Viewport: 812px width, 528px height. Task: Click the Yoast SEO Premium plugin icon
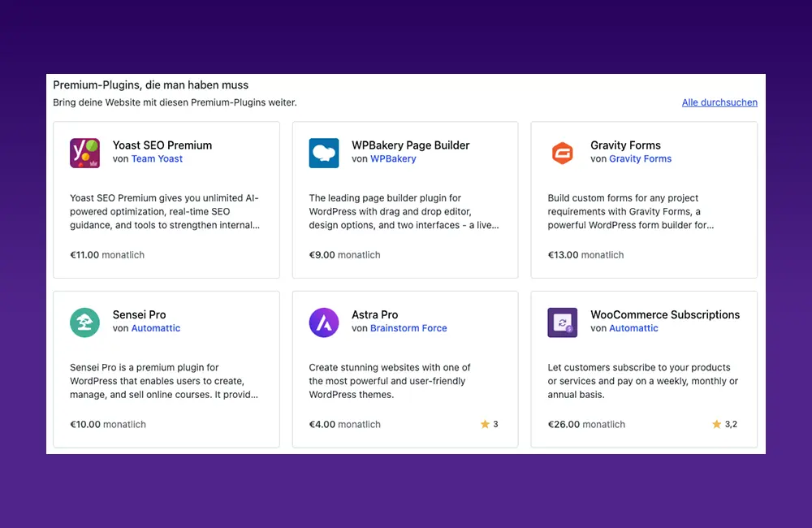click(x=85, y=153)
